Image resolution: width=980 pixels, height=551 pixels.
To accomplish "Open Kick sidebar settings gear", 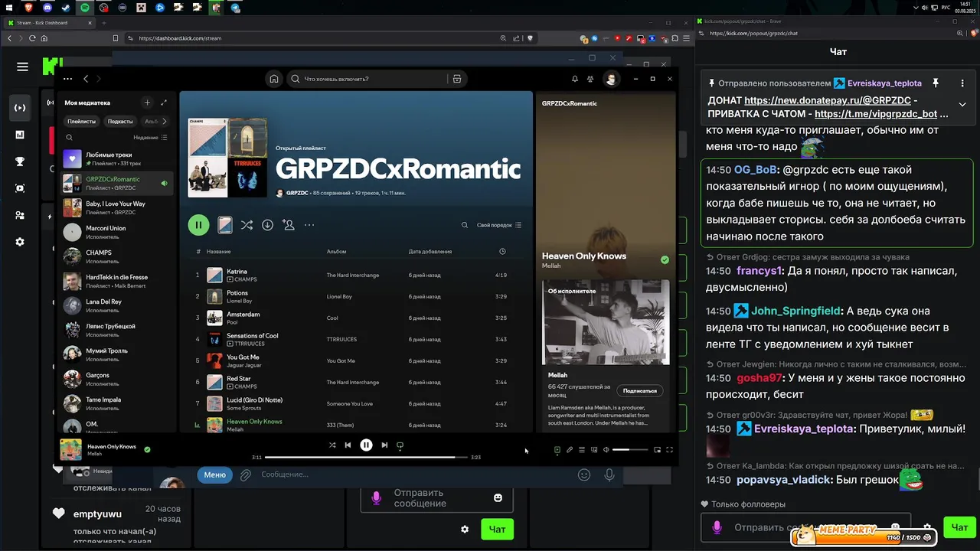I will point(20,242).
